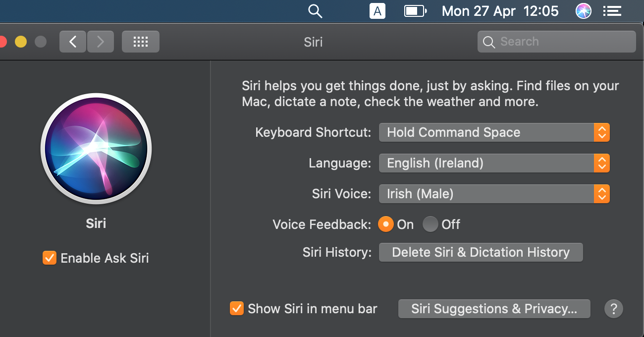Toggle the Enable Ask Siri checkbox
The height and width of the screenshot is (337, 644).
[x=50, y=258]
